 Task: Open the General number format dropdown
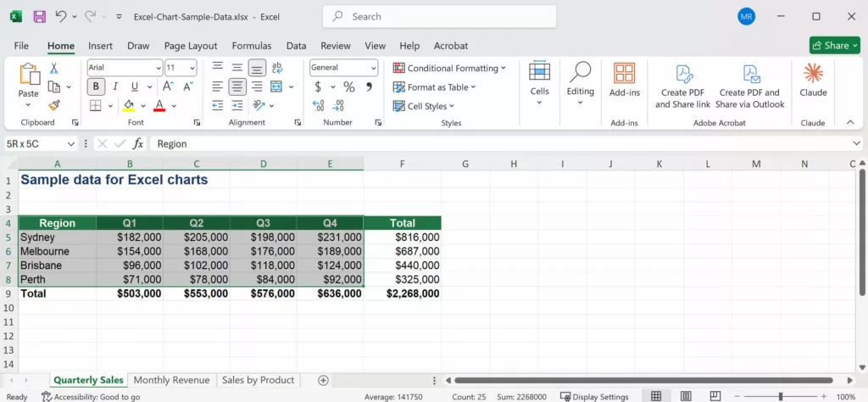tap(374, 68)
